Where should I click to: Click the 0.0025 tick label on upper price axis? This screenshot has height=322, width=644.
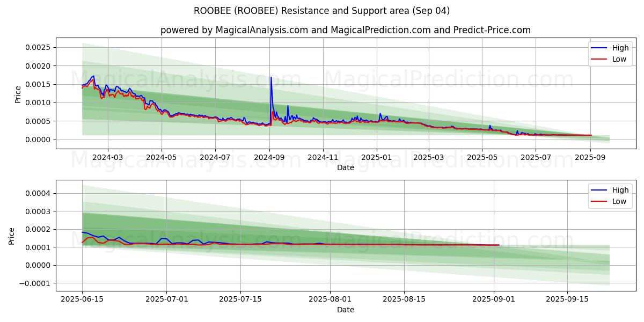coord(38,47)
